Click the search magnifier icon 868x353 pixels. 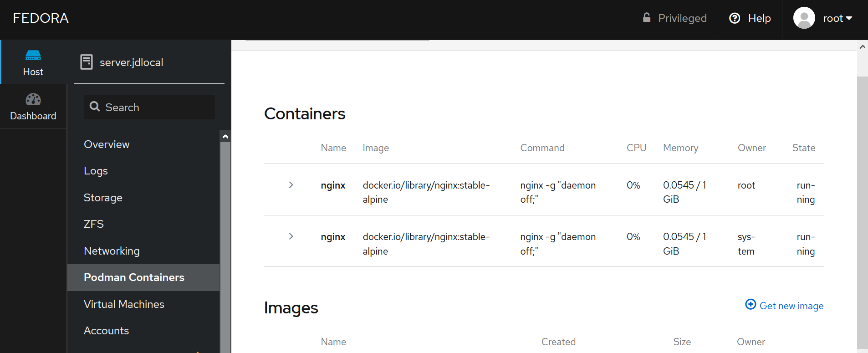(x=95, y=106)
